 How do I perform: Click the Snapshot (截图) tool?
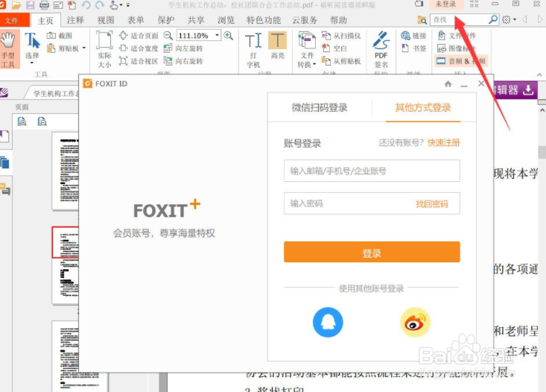(x=60, y=36)
